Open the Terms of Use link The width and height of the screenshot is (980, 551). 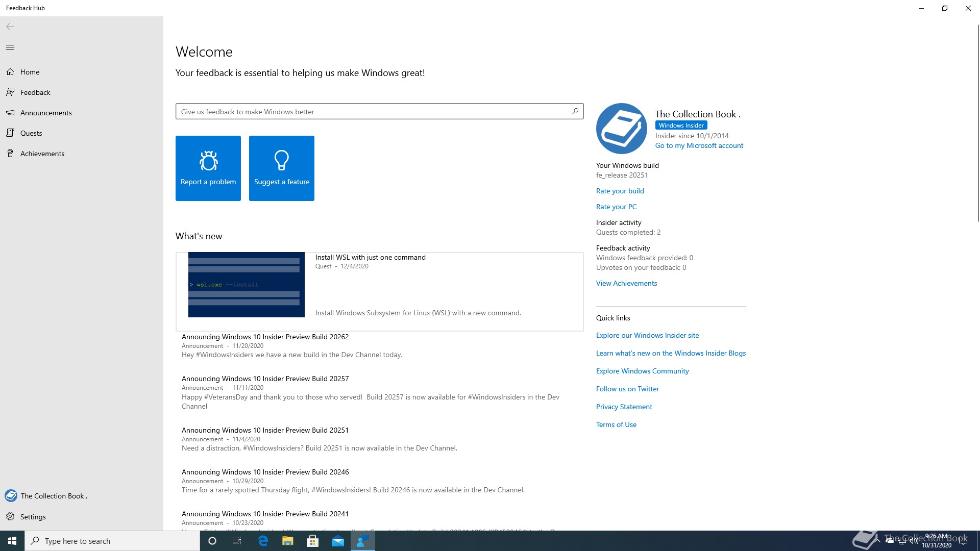[x=617, y=424]
